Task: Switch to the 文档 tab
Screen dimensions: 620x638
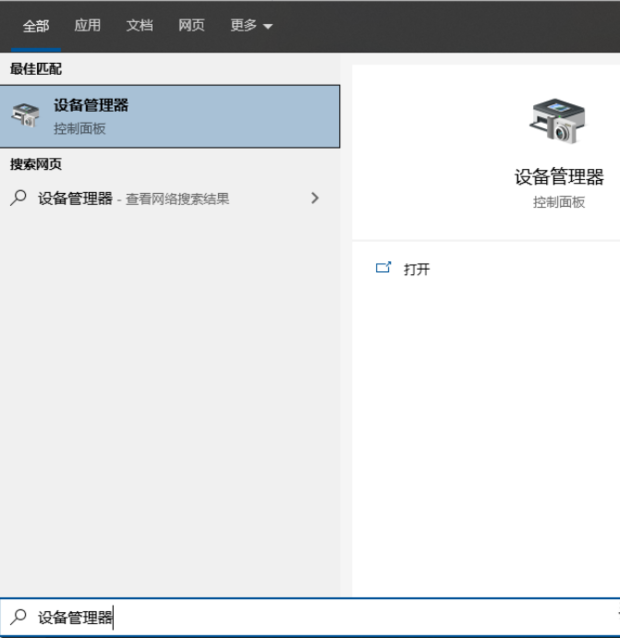Action: (140, 25)
